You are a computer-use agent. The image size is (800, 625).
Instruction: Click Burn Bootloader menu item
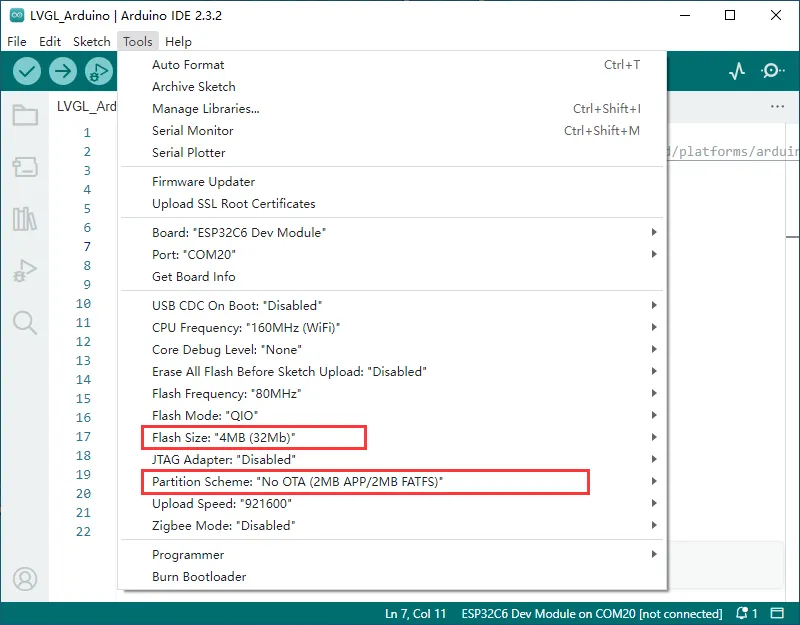(x=199, y=576)
